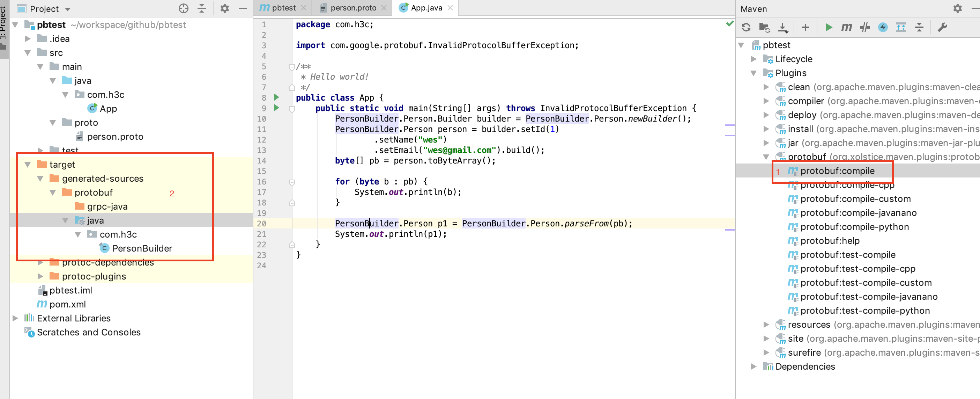The height and width of the screenshot is (399, 980).
Task: Click Project panel settings gear icon
Action: [224, 8]
